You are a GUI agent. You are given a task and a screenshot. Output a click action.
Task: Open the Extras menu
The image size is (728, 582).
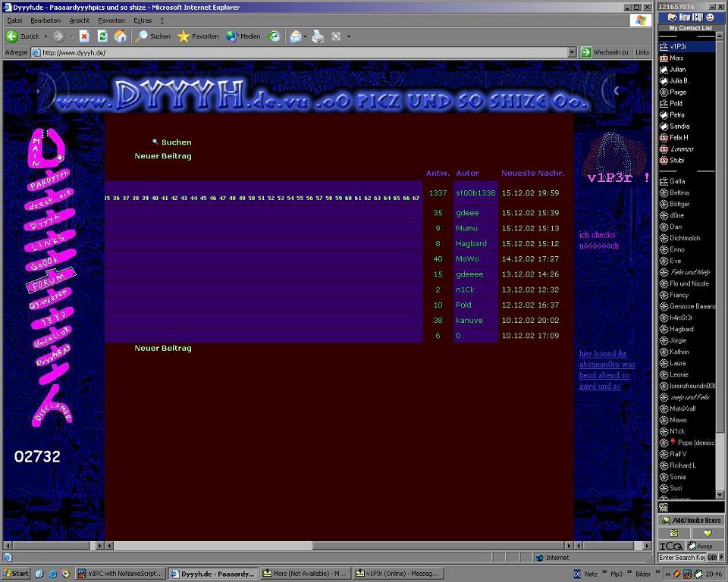tap(143, 20)
